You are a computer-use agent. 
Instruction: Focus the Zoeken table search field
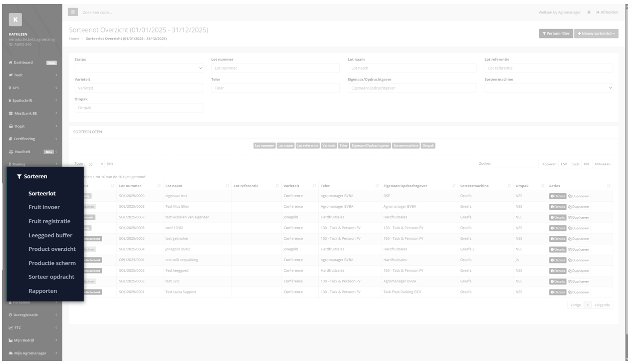[515, 164]
